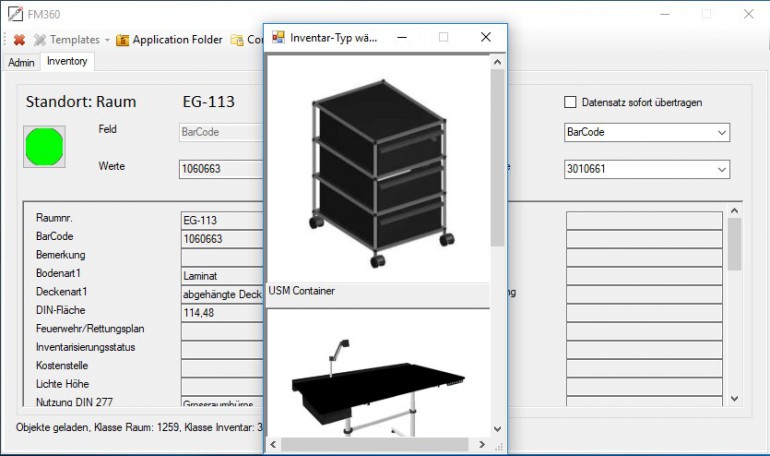Close the Inventar-Typ wählen dialog

pyautogui.click(x=486, y=37)
